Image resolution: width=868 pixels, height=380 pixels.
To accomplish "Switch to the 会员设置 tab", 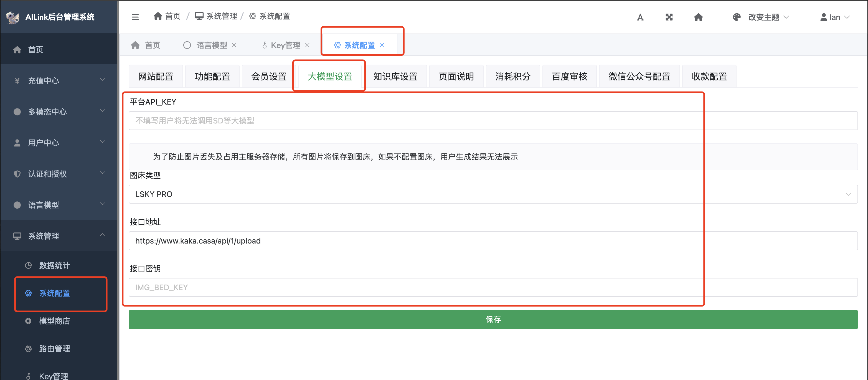I will (269, 77).
